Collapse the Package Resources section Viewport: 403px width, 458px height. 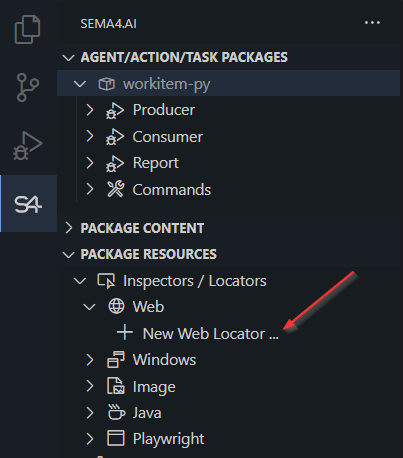coord(68,255)
